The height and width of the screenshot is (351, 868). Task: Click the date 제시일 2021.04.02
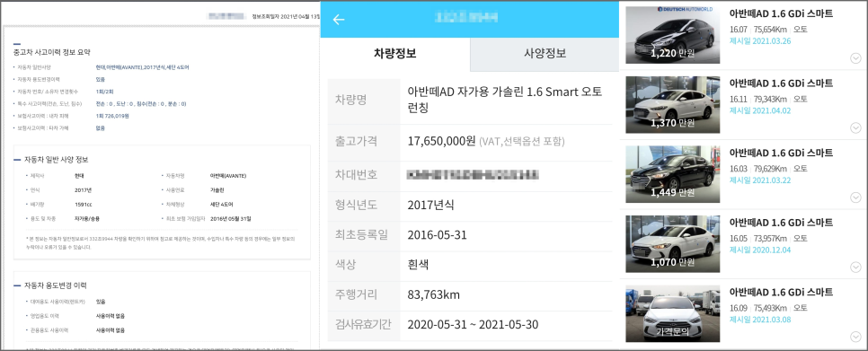[760, 110]
